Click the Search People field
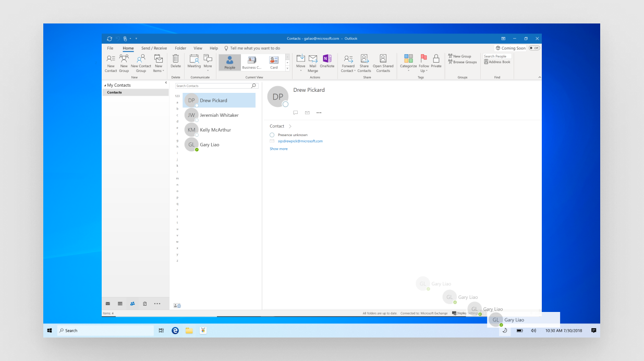The width and height of the screenshot is (644, 361). 497,56
